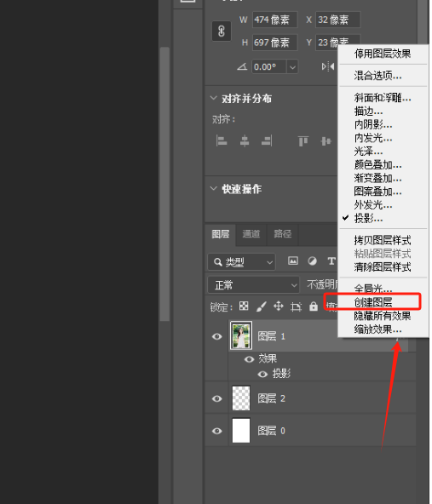Align top edges icon
The width and height of the screenshot is (432, 504).
tap(302, 140)
